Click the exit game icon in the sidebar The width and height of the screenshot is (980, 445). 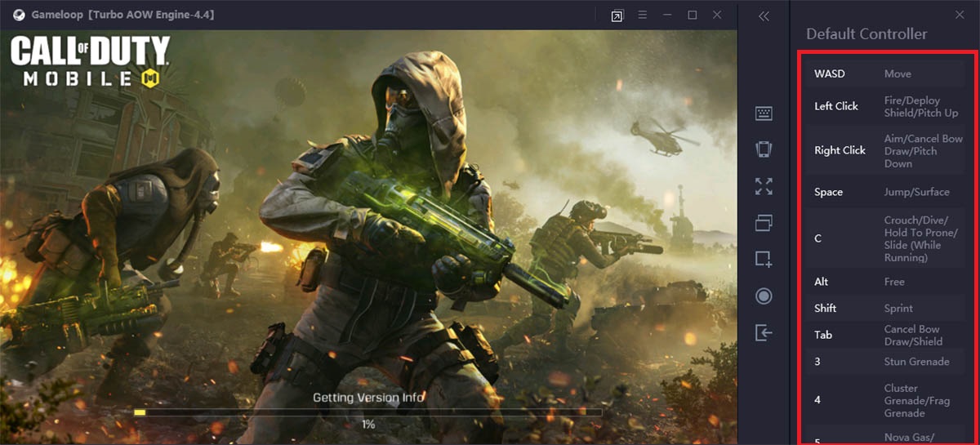point(764,332)
